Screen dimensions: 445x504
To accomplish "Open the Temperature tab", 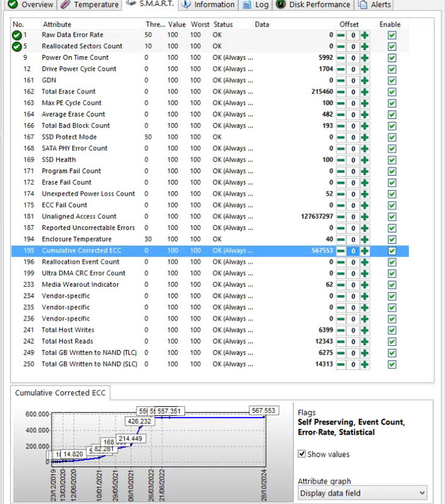I will 89,4.
